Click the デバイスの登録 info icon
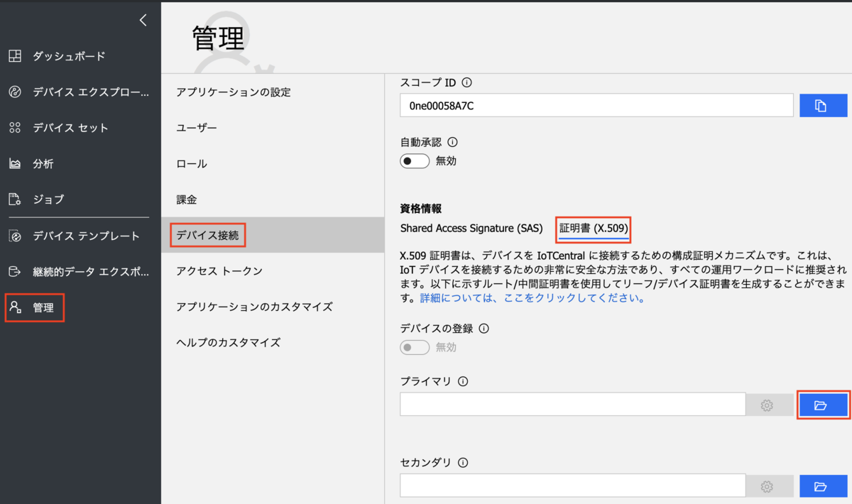This screenshot has height=504, width=852. pyautogui.click(x=485, y=329)
